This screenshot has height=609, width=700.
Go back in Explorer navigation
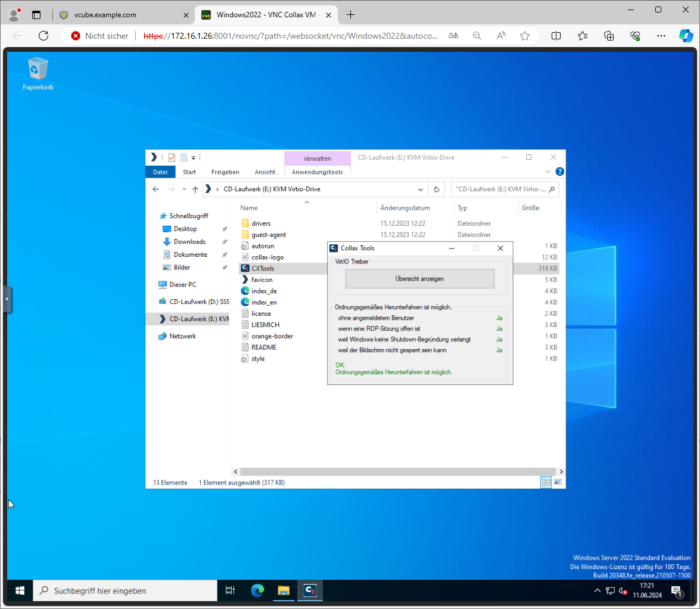pos(156,189)
